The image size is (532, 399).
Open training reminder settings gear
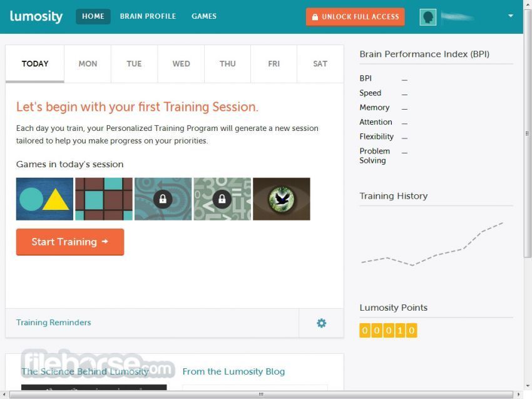point(321,323)
